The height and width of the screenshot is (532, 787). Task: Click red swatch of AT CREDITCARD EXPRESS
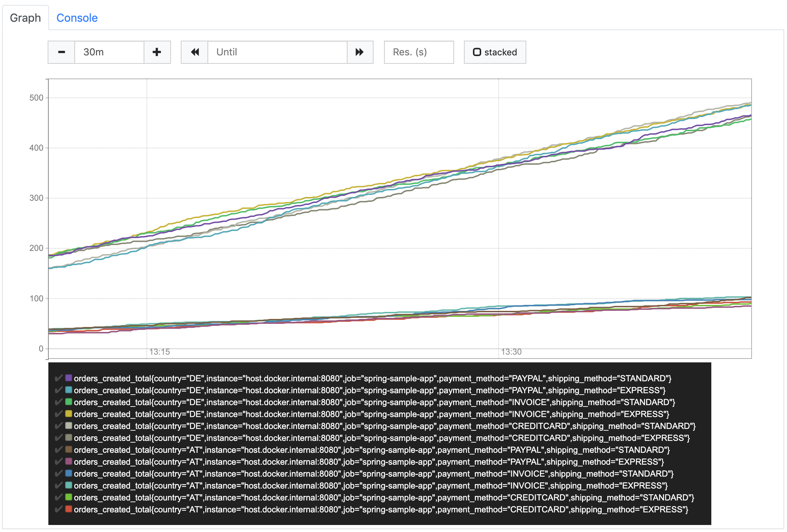tap(69, 509)
